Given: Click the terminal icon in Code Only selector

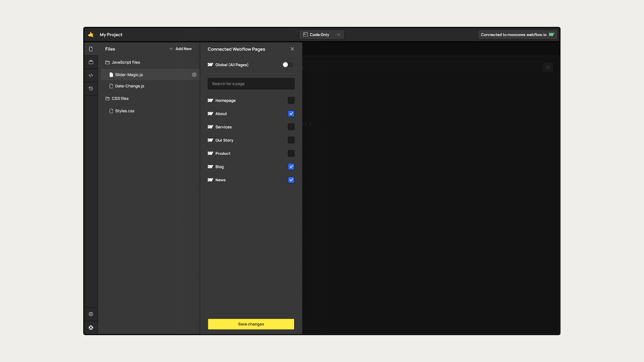Looking at the screenshot, I should [305, 35].
